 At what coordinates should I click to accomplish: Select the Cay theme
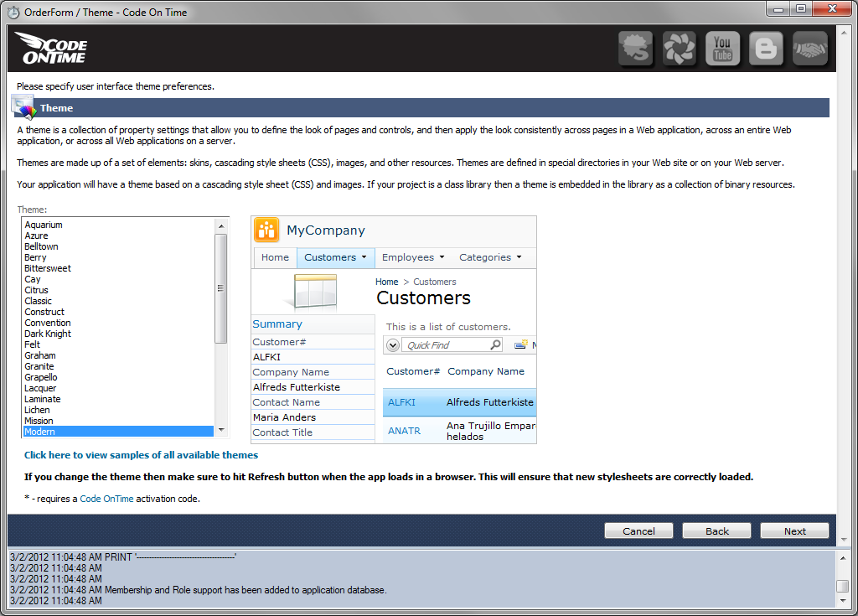click(x=117, y=279)
